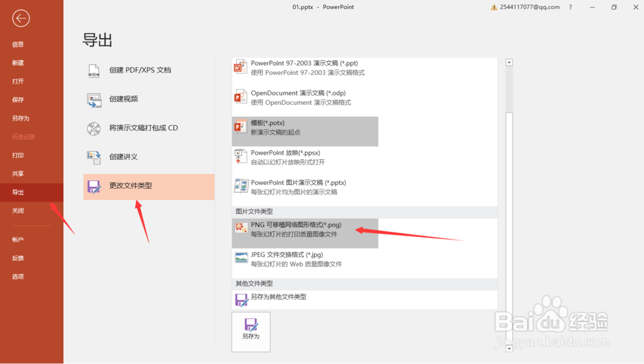The height and width of the screenshot is (364, 644).
Task: Choose 另存为其他文件类型 entry
Action: (x=305, y=300)
